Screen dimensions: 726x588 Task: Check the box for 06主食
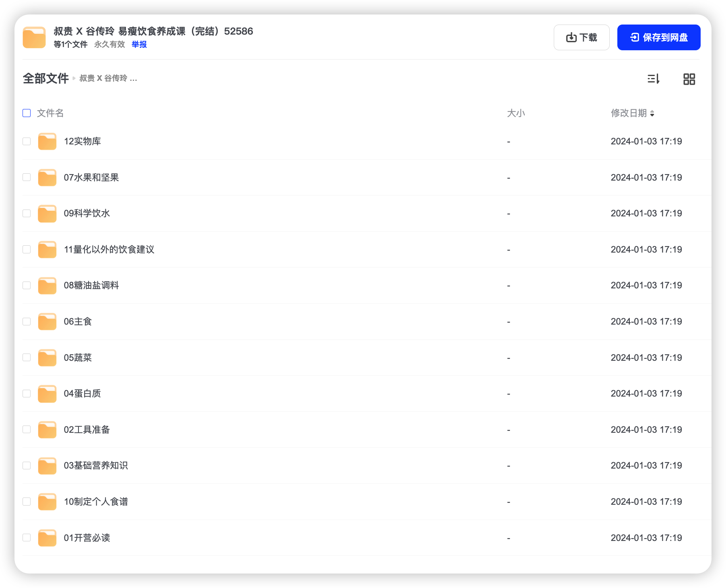[27, 321]
